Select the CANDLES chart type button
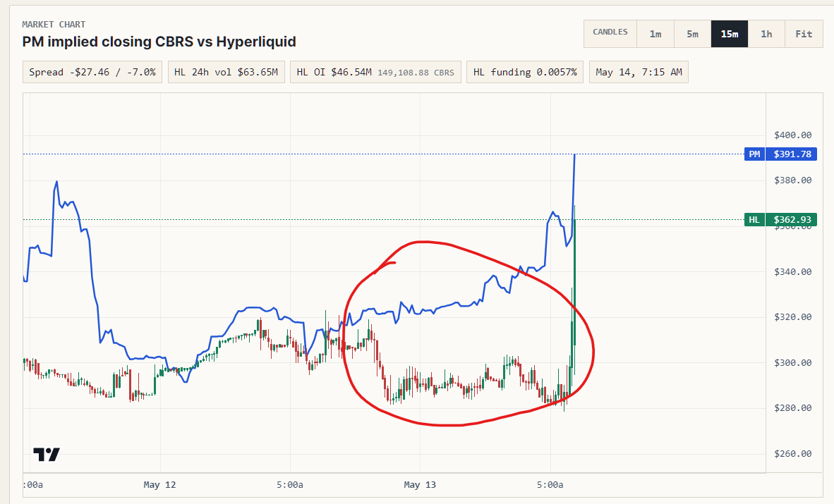This screenshot has height=504, width=834. [x=610, y=34]
